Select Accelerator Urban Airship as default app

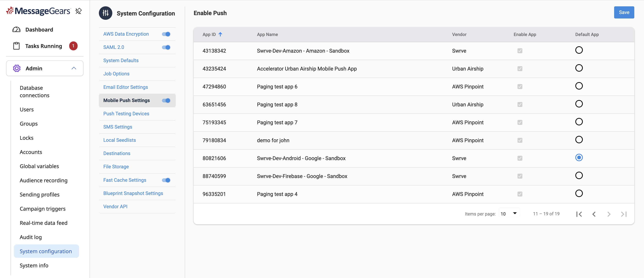tap(579, 68)
